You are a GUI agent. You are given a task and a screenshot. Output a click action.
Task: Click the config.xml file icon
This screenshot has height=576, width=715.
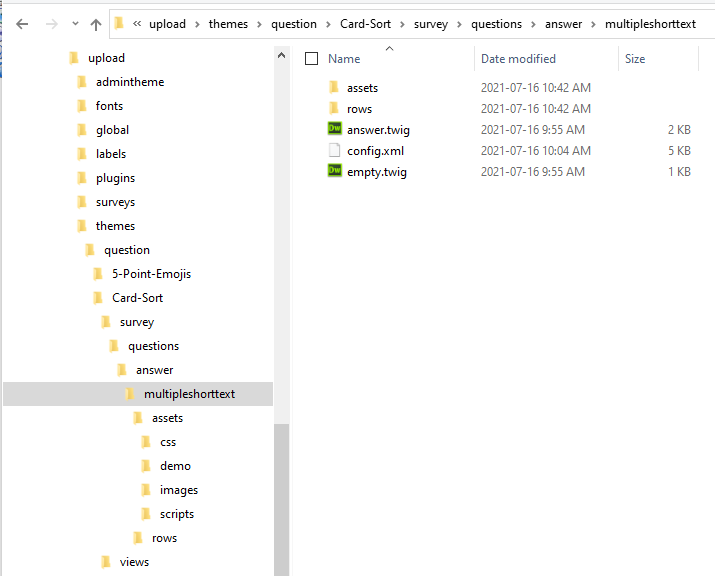335,150
